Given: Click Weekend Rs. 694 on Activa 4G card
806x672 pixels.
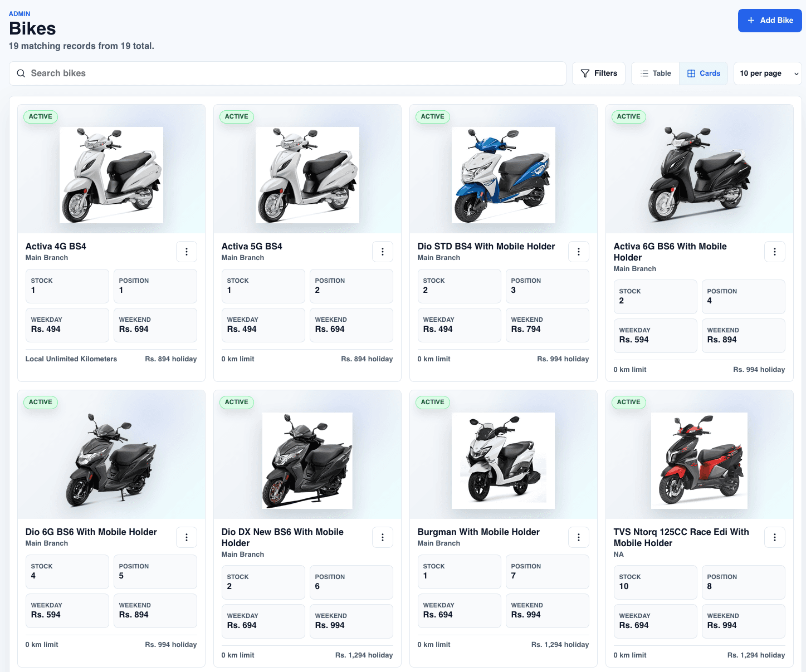Looking at the screenshot, I should [x=155, y=325].
